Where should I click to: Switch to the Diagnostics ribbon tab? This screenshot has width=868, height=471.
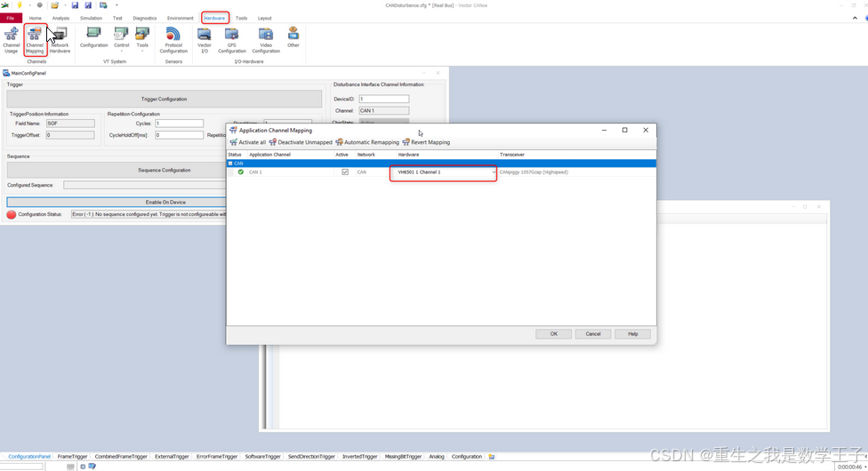[x=144, y=18]
